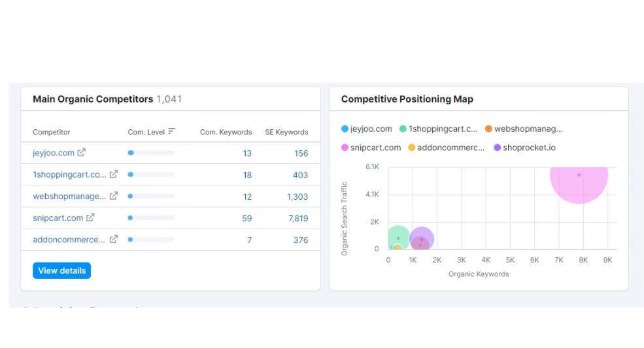Image resolution: width=644 pixels, height=348 pixels.
Task: Open external link icon beside webshopmanage...
Action: (x=114, y=196)
